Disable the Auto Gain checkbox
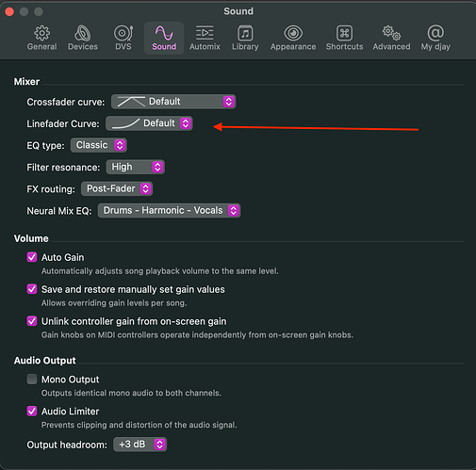The image size is (476, 470). pyautogui.click(x=32, y=257)
